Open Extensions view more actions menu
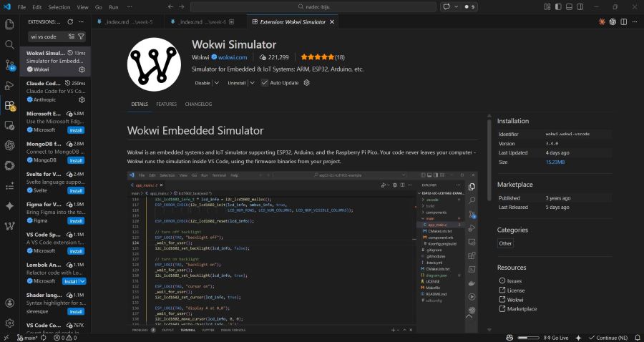 pyautogui.click(x=82, y=21)
